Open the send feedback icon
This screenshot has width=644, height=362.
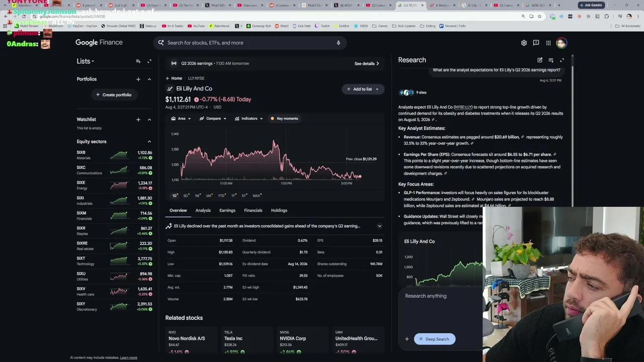click(x=536, y=43)
